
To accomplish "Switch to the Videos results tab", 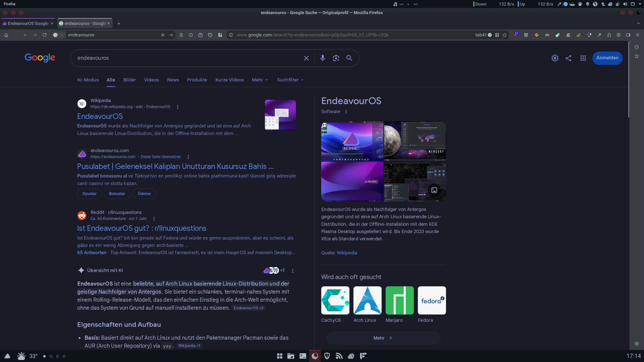I will click(152, 80).
